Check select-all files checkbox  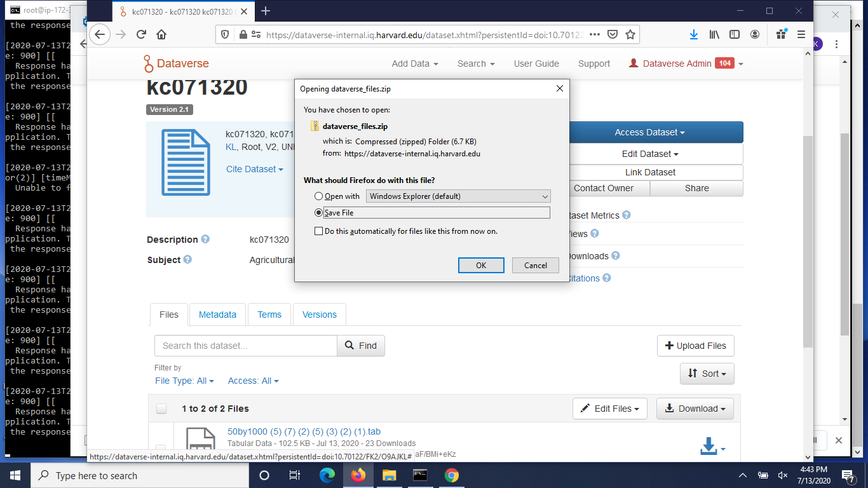point(161,409)
